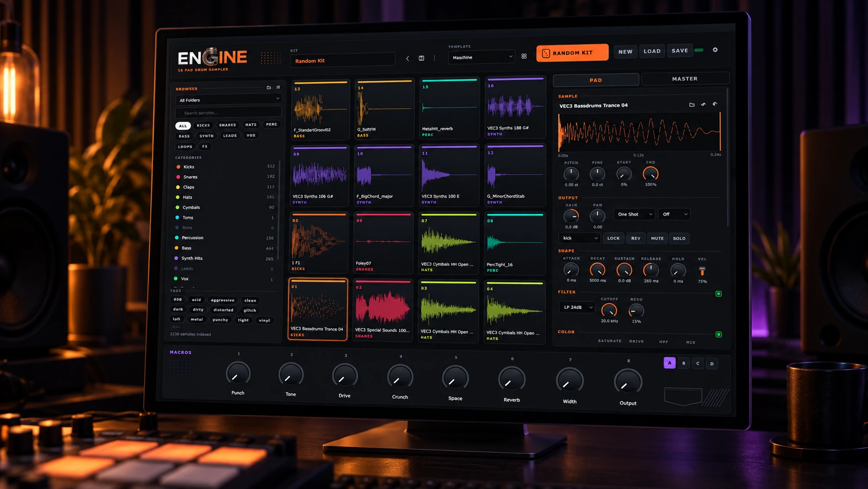Click the rightmost revert icon in Sample section
The image size is (868, 489).
[715, 104]
